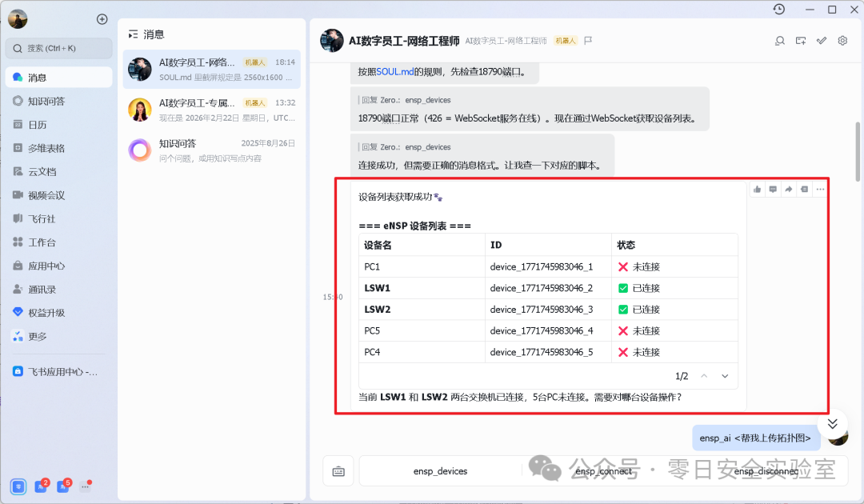Open comment reply on the device list message
This screenshot has width=864, height=504.
pos(773,189)
